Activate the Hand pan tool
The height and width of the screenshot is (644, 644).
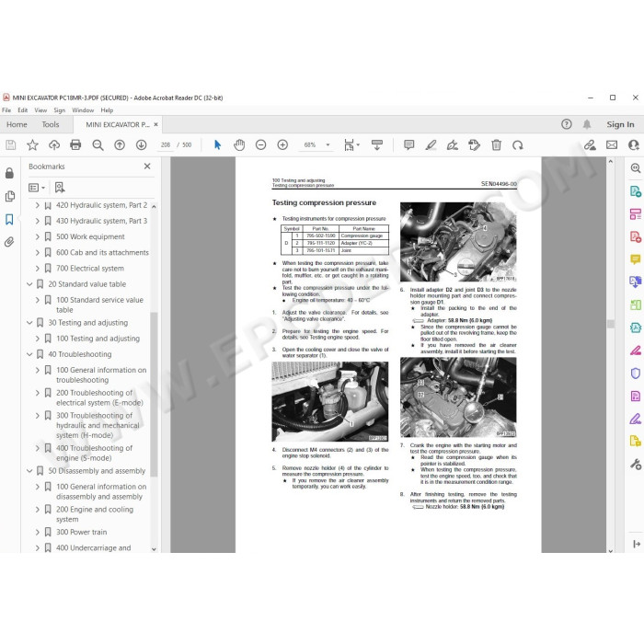(x=239, y=145)
